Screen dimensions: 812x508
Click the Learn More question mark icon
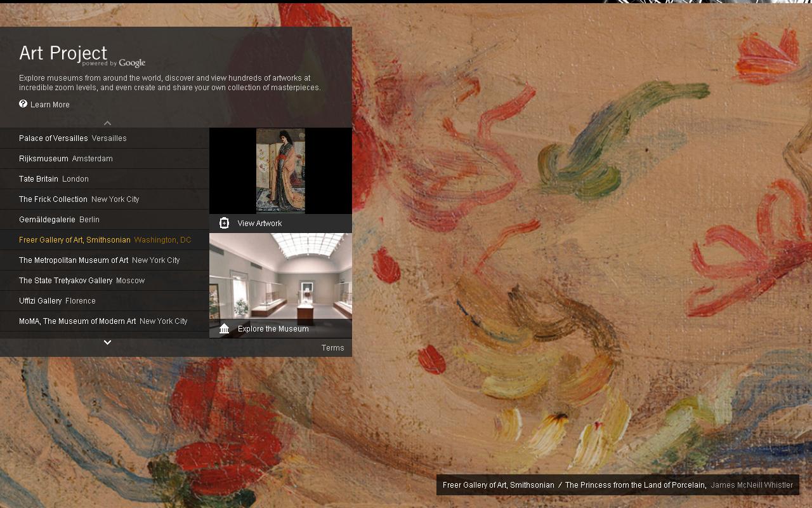pyautogui.click(x=23, y=104)
